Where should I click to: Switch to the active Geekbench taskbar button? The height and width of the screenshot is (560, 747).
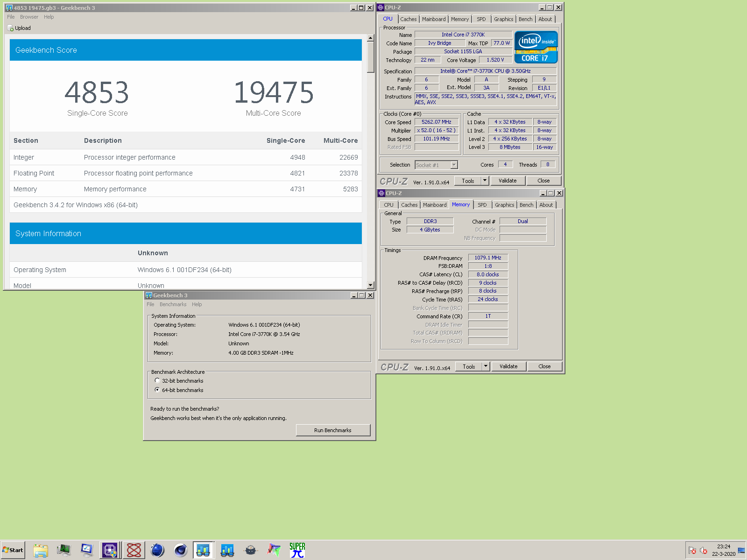tap(203, 550)
